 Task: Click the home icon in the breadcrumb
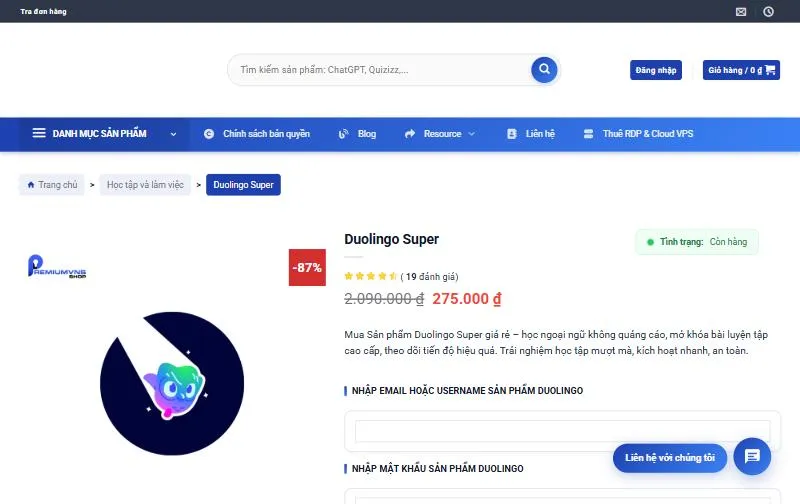(x=31, y=185)
